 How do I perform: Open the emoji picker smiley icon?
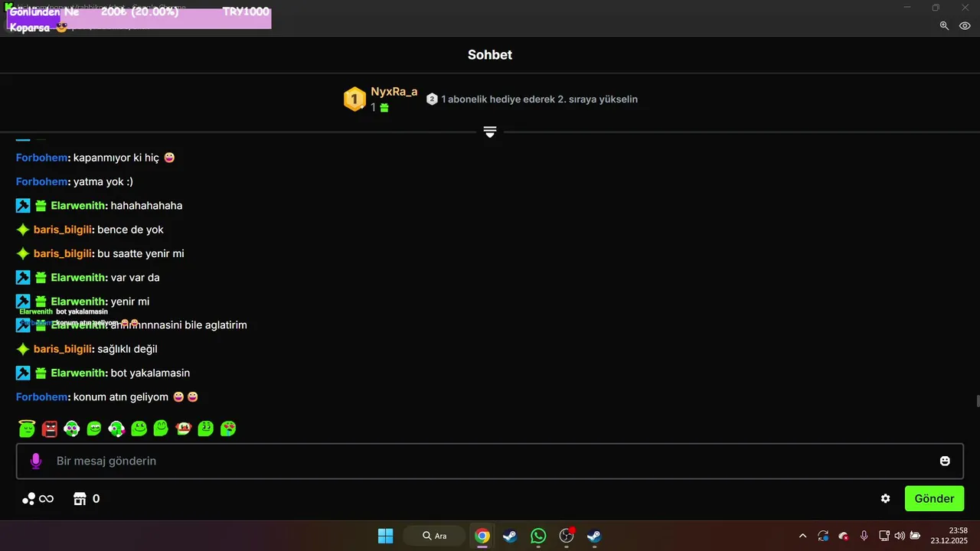pyautogui.click(x=945, y=461)
